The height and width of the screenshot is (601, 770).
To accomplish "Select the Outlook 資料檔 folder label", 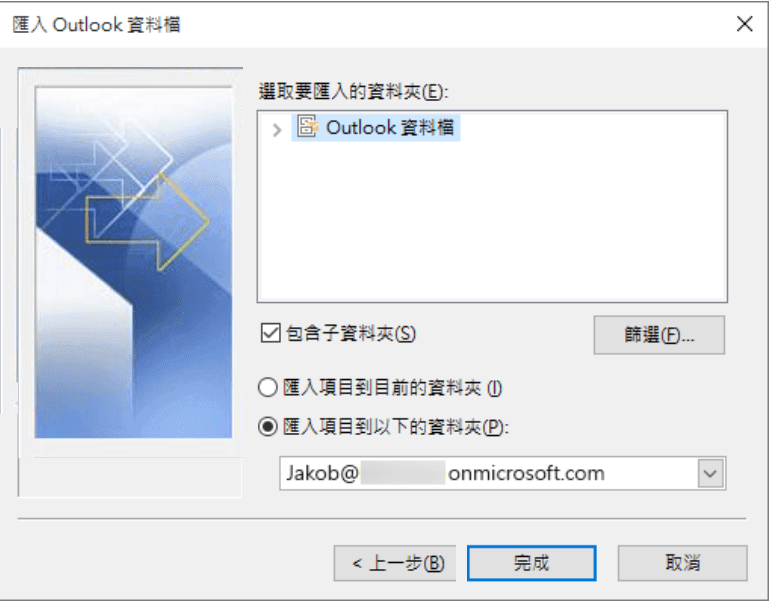I will [x=390, y=128].
